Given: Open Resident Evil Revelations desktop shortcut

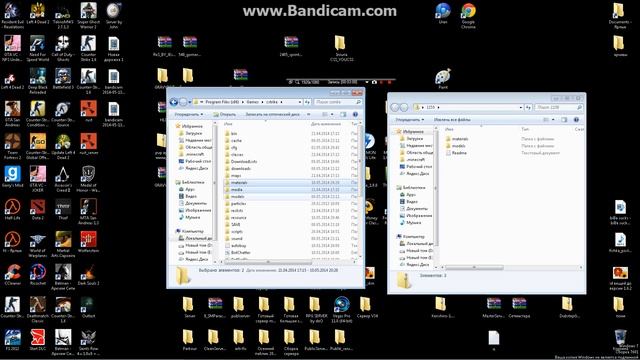Looking at the screenshot, I should coord(12,16).
